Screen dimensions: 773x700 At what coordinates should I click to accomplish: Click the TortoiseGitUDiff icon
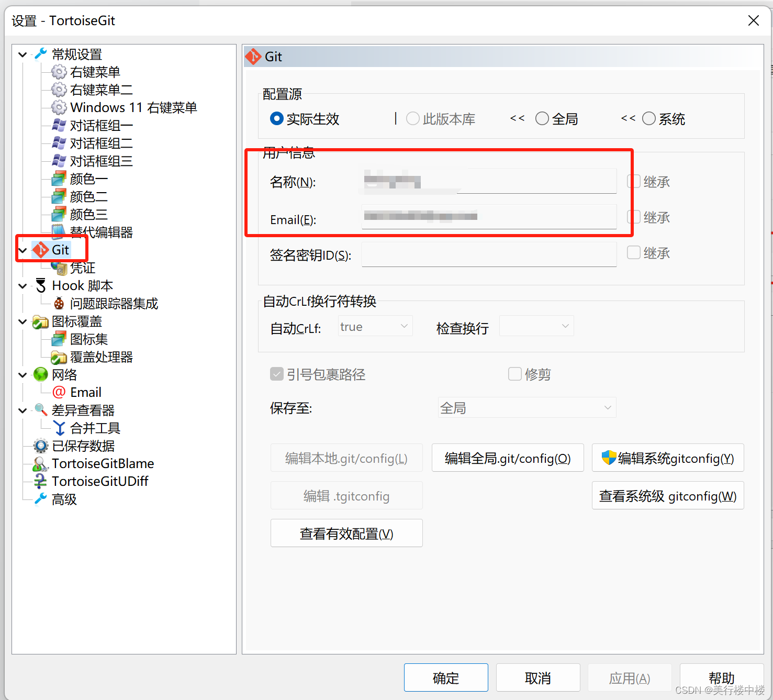pos(41,481)
